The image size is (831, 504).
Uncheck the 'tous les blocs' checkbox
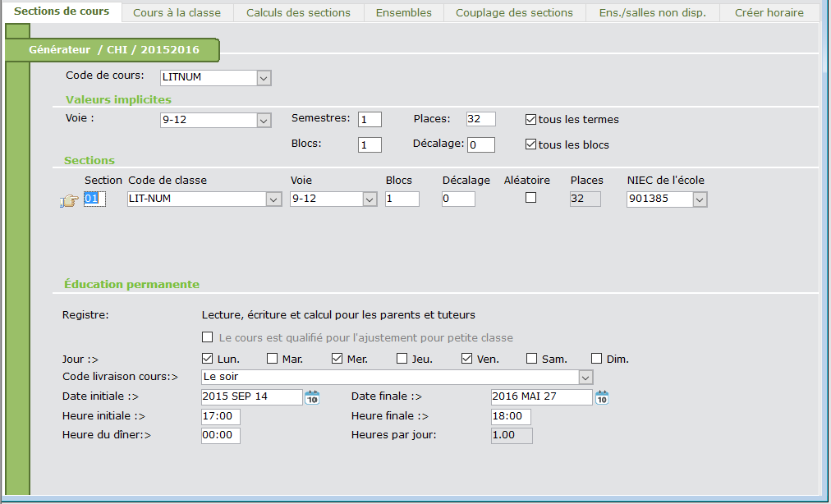pos(530,144)
